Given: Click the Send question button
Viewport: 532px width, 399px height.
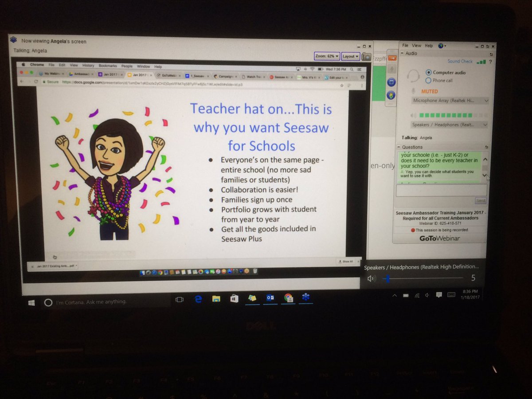Looking at the screenshot, I should click(480, 201).
